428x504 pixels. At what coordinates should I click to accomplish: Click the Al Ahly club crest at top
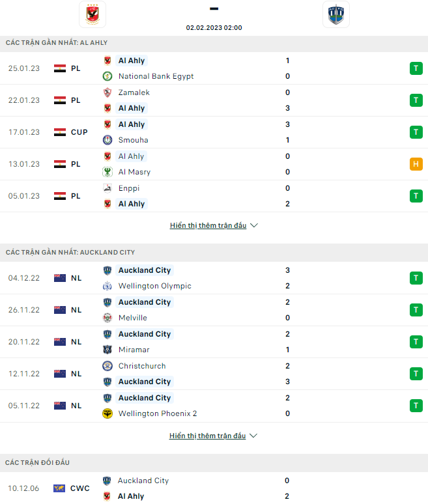[92, 14]
